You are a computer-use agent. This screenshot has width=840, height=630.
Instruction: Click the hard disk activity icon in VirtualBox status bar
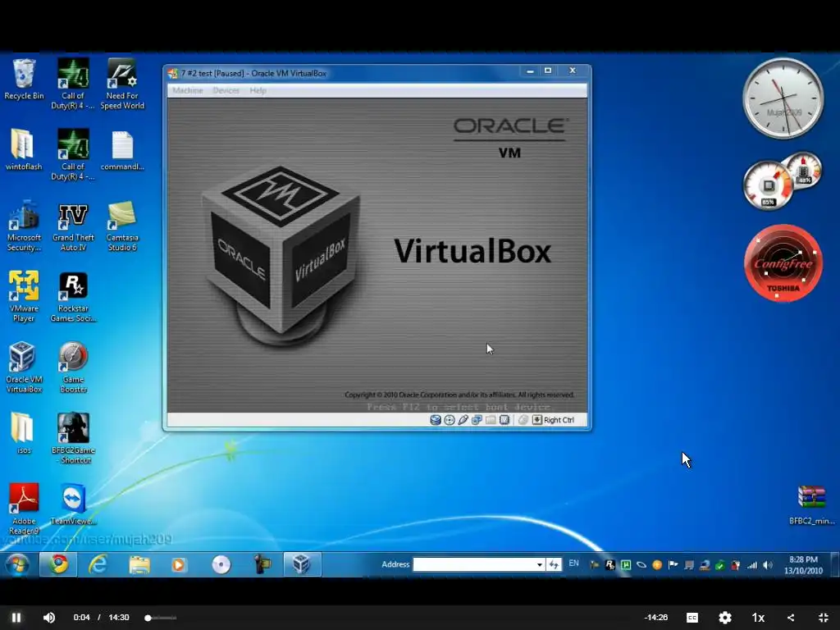436,420
